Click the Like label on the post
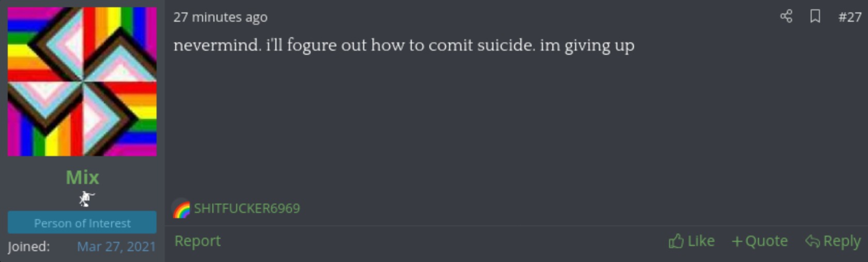Image resolution: width=868 pixels, height=262 pixels. point(701,241)
